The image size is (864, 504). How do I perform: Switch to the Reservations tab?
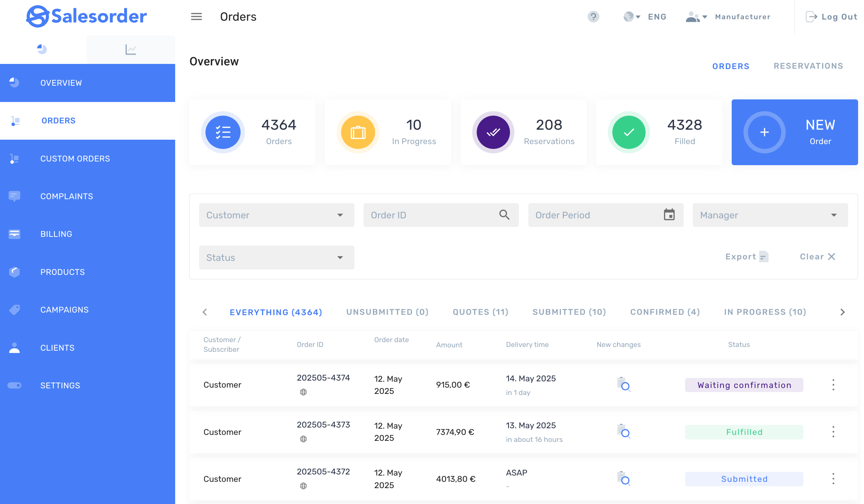click(x=808, y=66)
